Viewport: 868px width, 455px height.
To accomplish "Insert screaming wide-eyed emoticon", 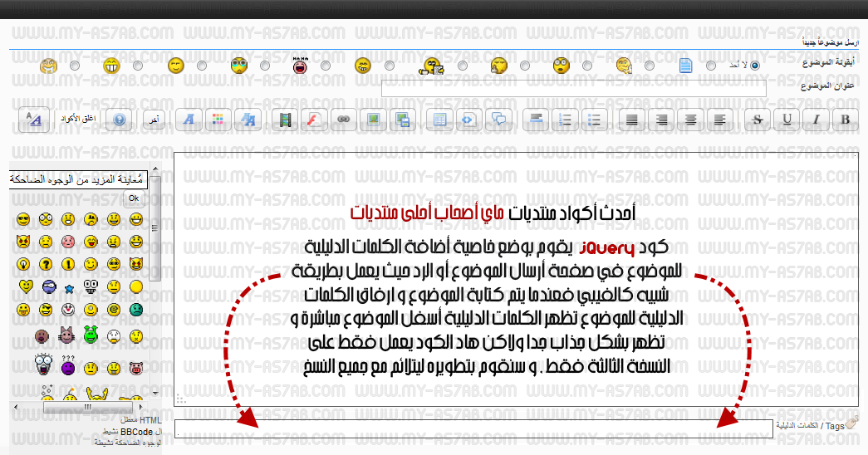I will point(43,364).
